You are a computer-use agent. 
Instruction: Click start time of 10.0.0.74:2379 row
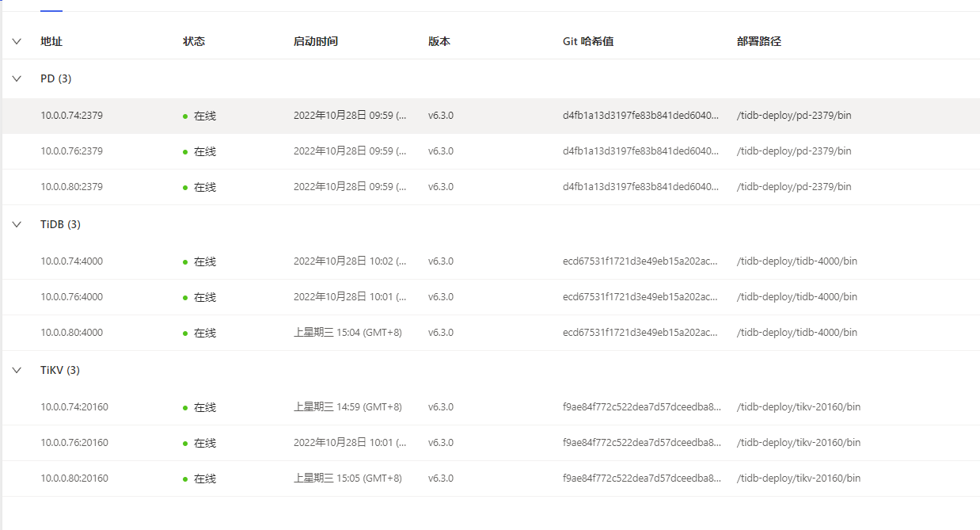(x=350, y=116)
